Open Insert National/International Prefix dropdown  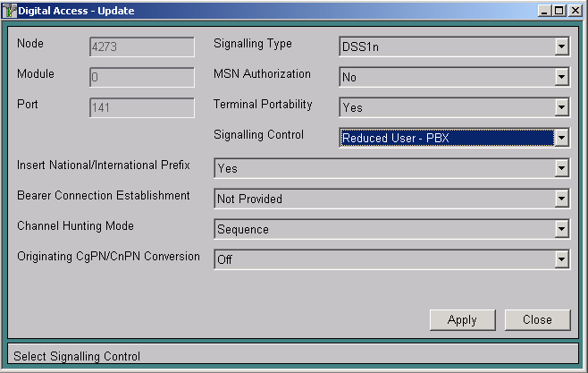click(x=561, y=168)
